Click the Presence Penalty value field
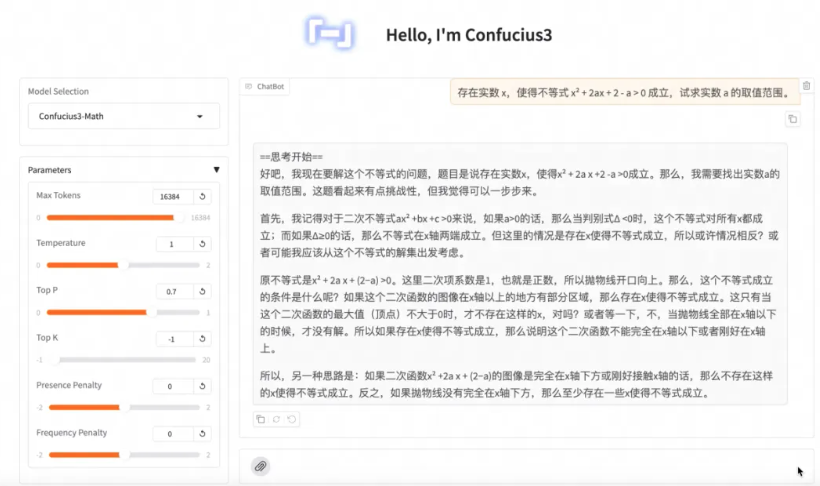 173,386
